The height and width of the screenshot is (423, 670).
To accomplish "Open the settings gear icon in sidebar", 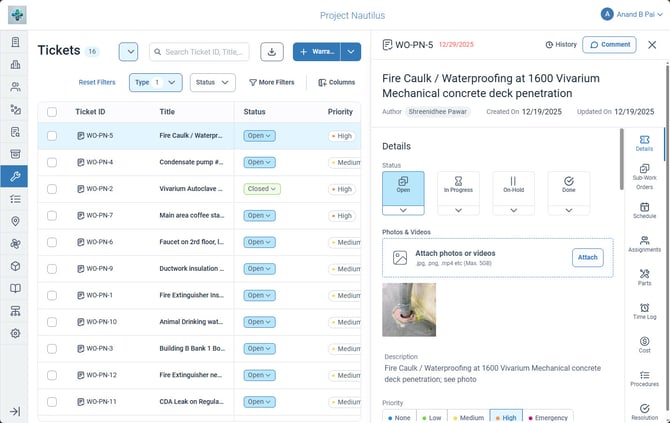I will point(15,333).
